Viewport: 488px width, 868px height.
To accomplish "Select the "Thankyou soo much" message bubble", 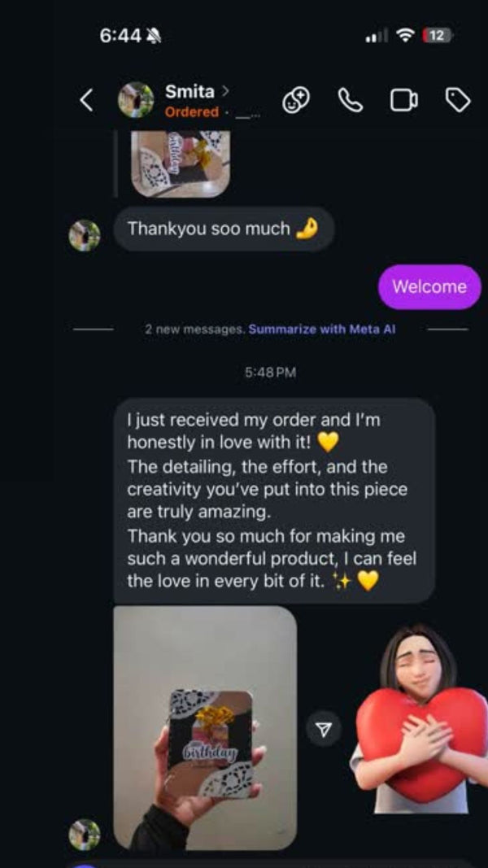I will coord(223,229).
